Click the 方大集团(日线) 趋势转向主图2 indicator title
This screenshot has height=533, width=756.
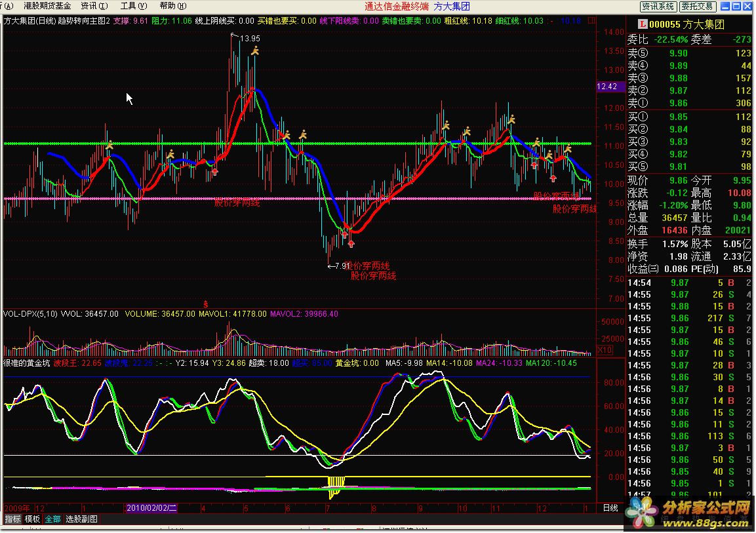tap(57, 21)
